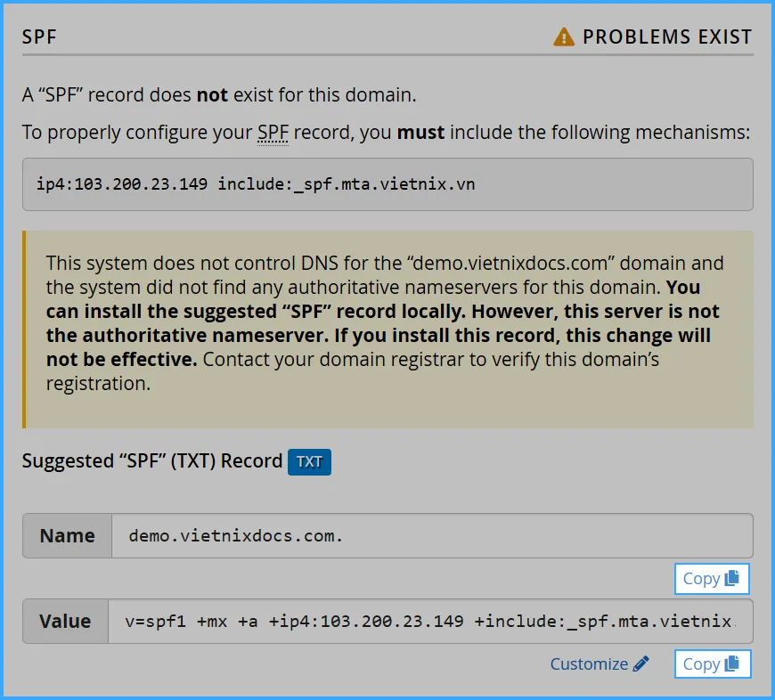The width and height of the screenshot is (775, 700).
Task: Click the Value field starting with v=spf1
Action: point(432,622)
